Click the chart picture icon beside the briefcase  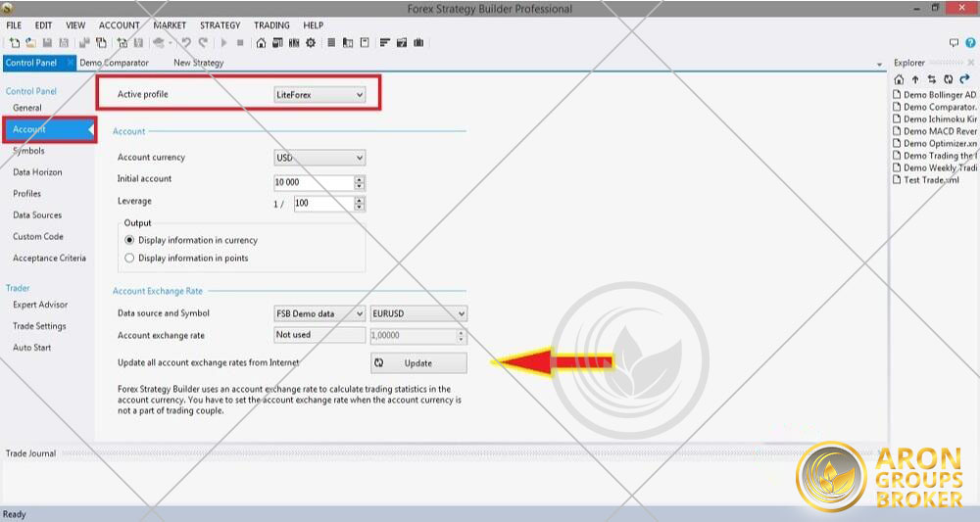click(x=402, y=42)
